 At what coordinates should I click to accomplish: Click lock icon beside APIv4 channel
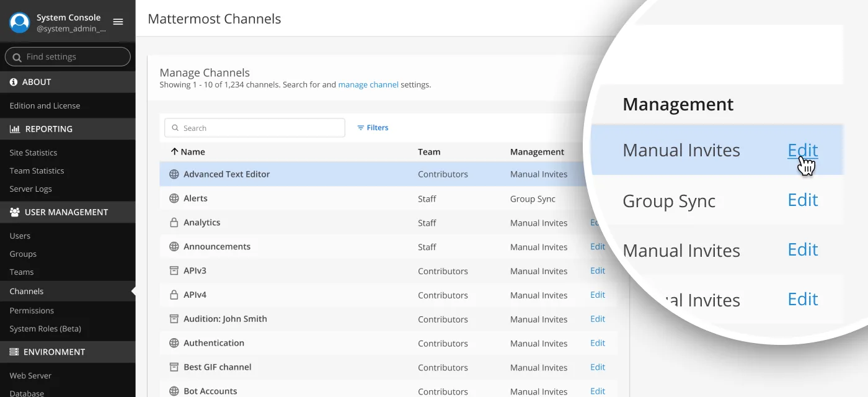click(x=174, y=295)
